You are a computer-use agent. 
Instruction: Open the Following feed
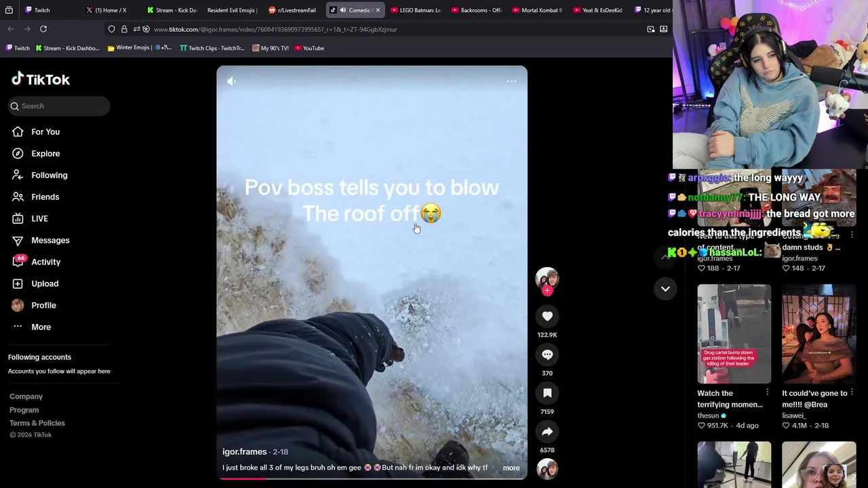point(49,175)
